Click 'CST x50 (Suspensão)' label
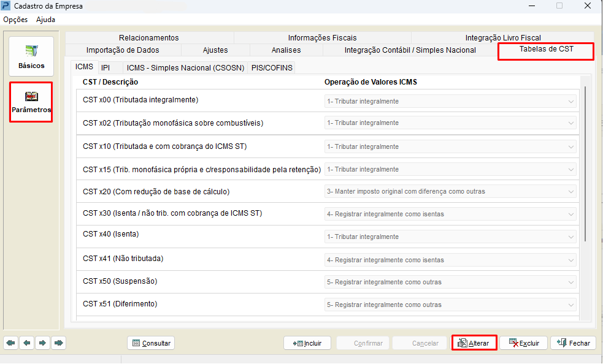This screenshot has width=603, height=364. pyautogui.click(x=120, y=281)
